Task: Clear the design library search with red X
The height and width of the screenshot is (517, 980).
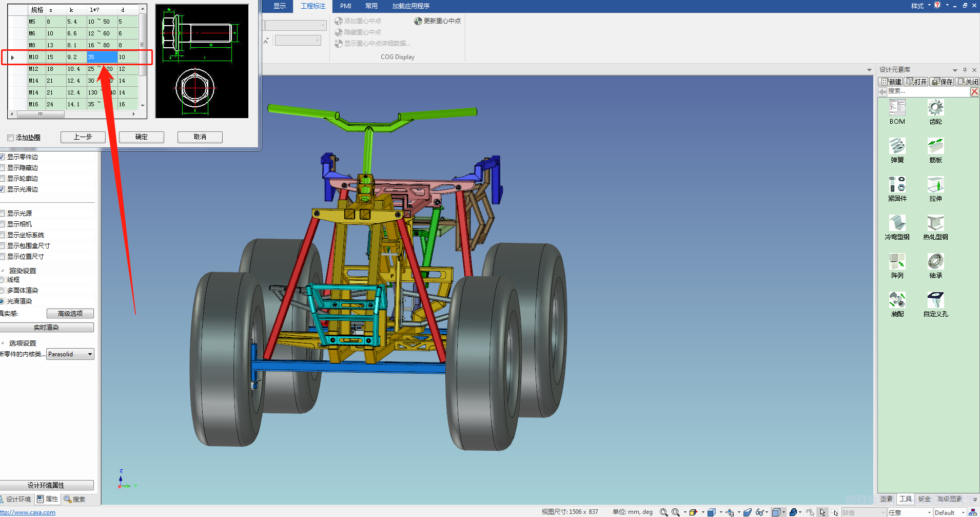Action: [x=974, y=91]
